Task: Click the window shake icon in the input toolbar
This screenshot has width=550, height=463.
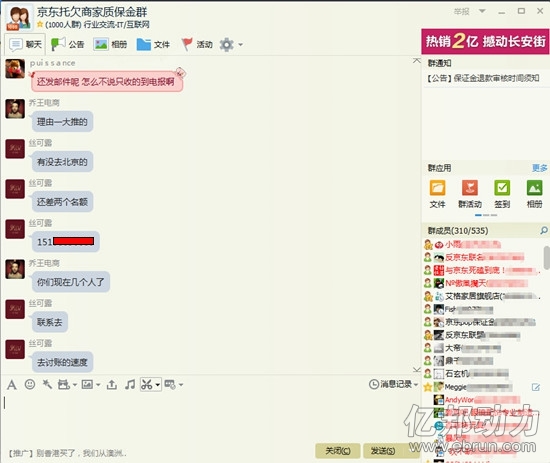Action: coord(63,385)
